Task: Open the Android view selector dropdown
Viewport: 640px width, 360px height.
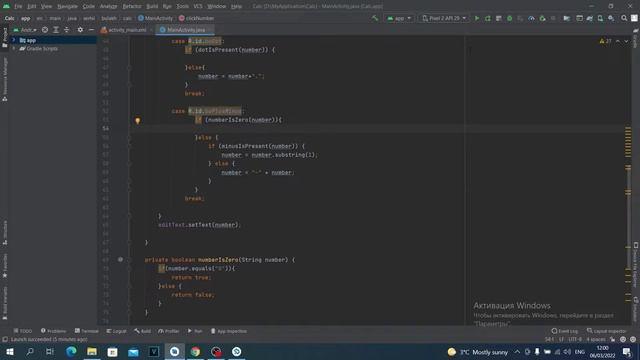Action: (25, 30)
